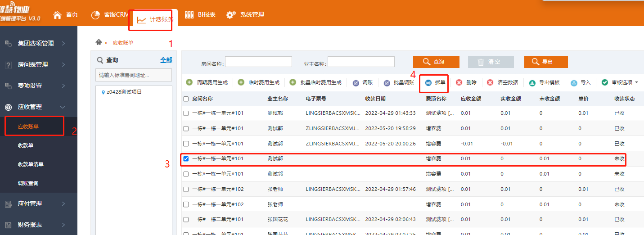Click the BI报表 grid icon
The height and width of the screenshot is (235, 644).
(189, 15)
